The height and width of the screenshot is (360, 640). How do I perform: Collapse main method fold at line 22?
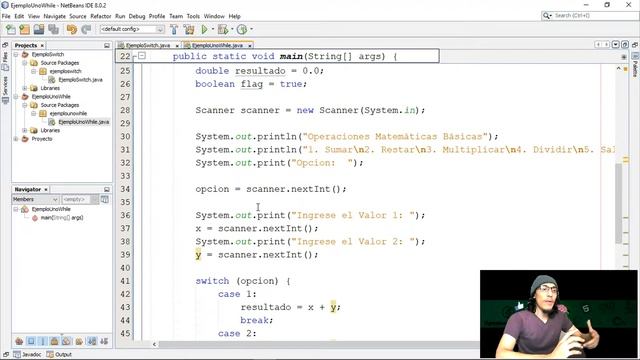142,56
